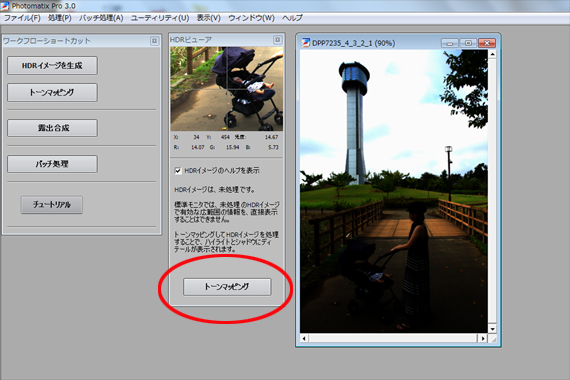Close the HDRビューア panel
This screenshot has width=570, height=380.
coord(277,40)
